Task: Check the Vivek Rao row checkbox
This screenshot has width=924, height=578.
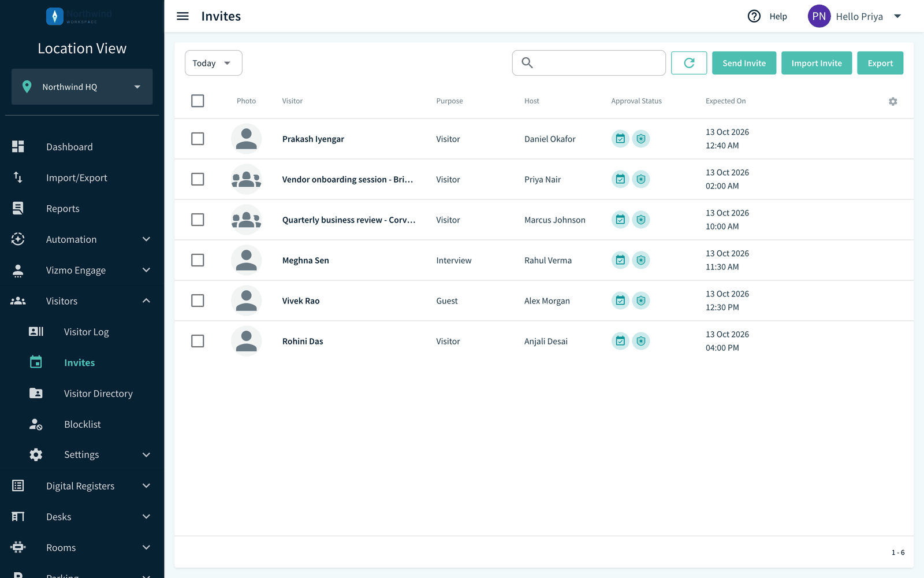Action: tap(198, 301)
